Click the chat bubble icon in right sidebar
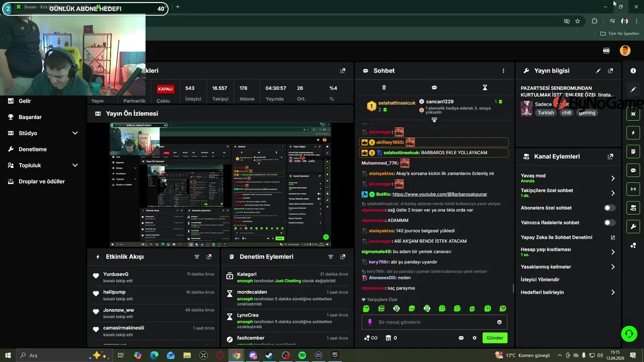This screenshot has width=644, height=362. click(x=633, y=170)
